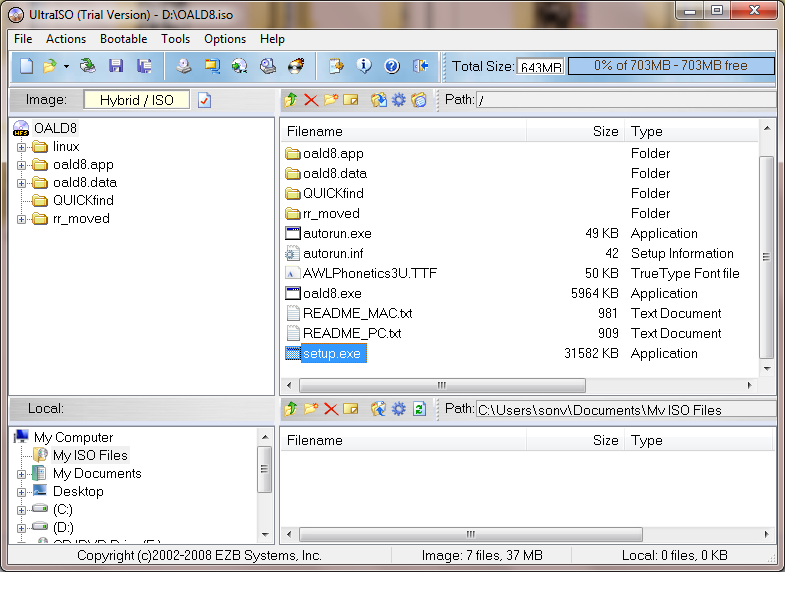Click the Open image folder icon
This screenshot has height=596, width=785.
(50, 66)
